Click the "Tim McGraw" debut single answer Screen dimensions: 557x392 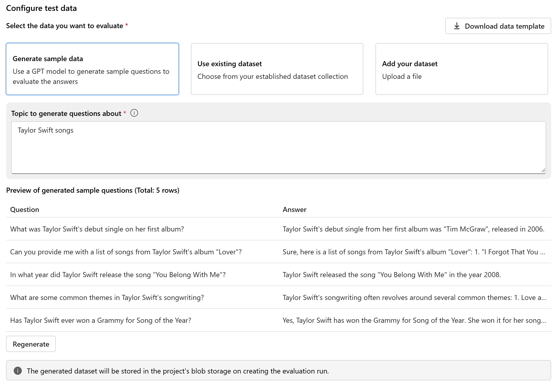pyautogui.click(x=413, y=229)
